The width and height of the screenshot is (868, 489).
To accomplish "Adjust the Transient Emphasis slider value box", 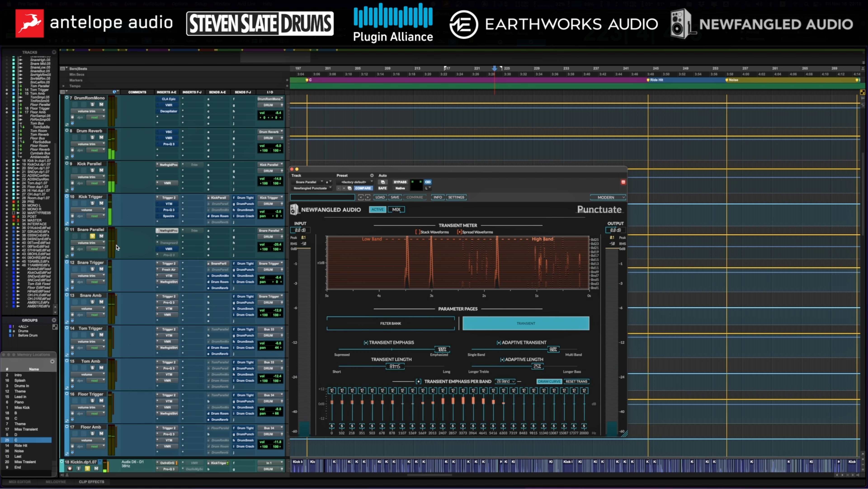I will [442, 349].
